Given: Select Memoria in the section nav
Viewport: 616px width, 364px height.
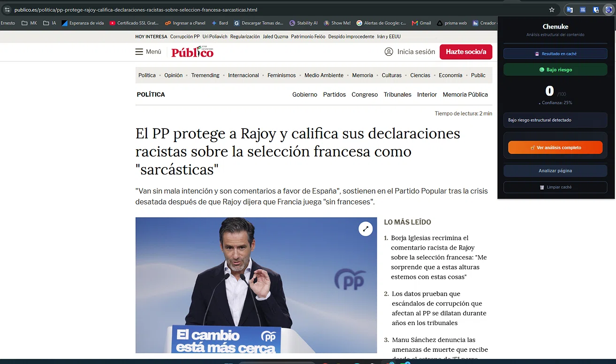Looking at the screenshot, I should (363, 75).
